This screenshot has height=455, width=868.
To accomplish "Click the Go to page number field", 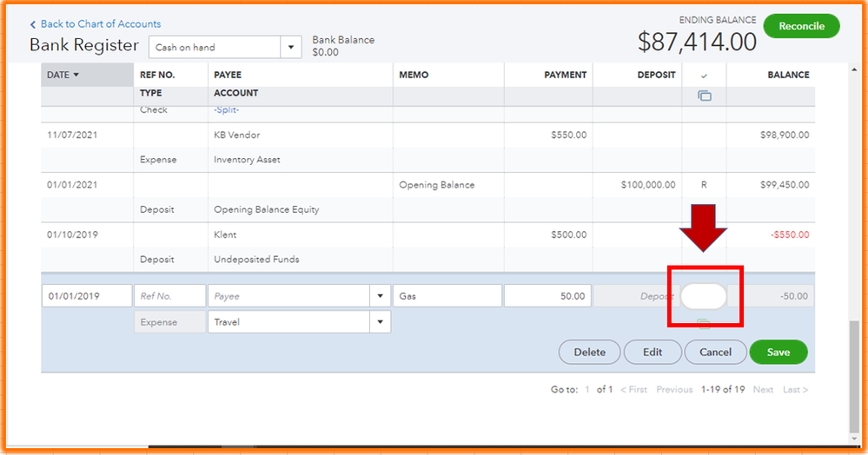I will [x=587, y=390].
